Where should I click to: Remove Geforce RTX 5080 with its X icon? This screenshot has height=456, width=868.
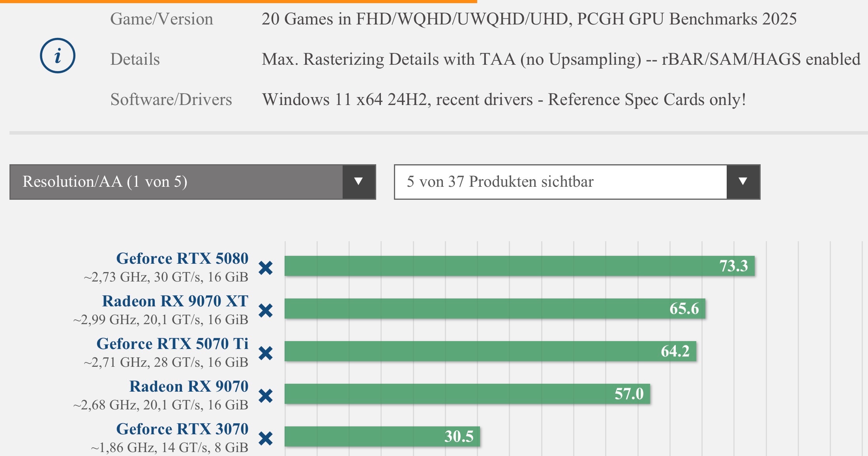(266, 268)
